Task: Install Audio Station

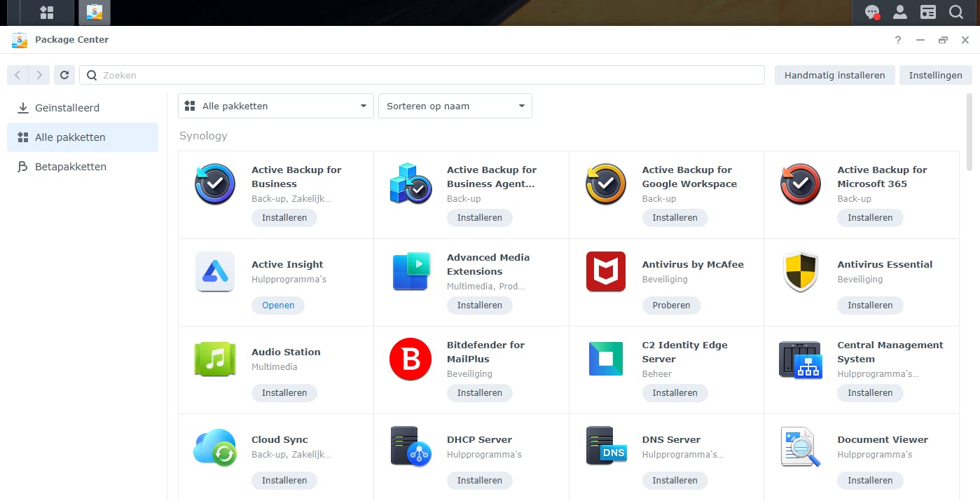Action: point(284,393)
